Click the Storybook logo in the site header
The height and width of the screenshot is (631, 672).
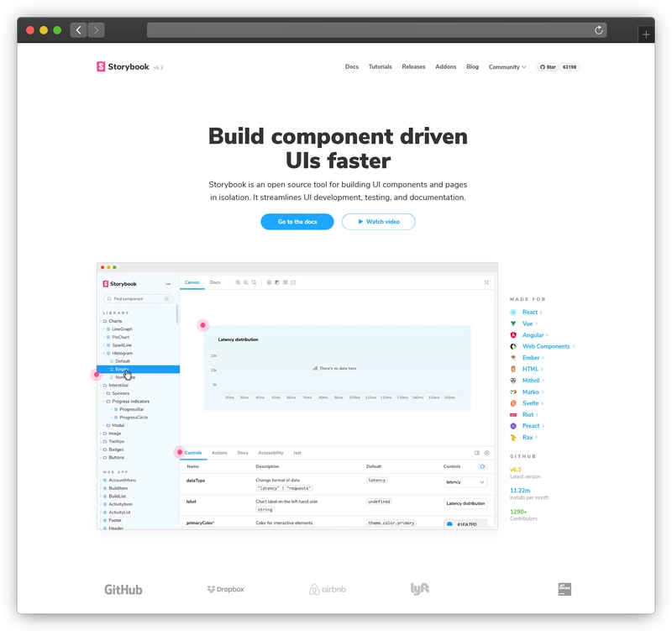[123, 66]
